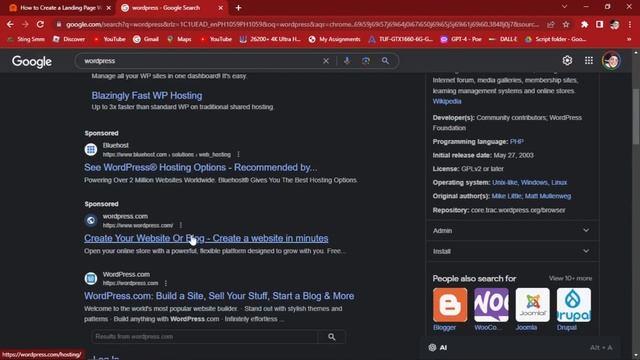Open Google account avatar
Screen dimensions: 640x360
pyautogui.click(x=611, y=60)
